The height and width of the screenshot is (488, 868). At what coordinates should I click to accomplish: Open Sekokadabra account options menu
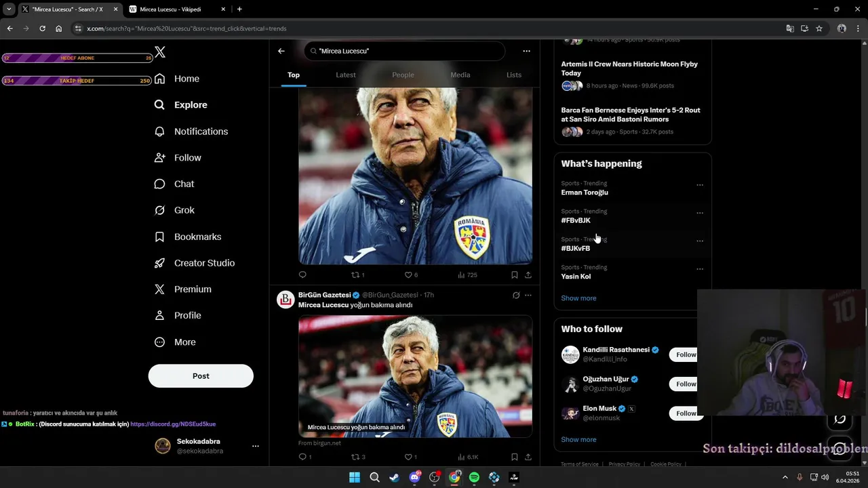(x=256, y=446)
